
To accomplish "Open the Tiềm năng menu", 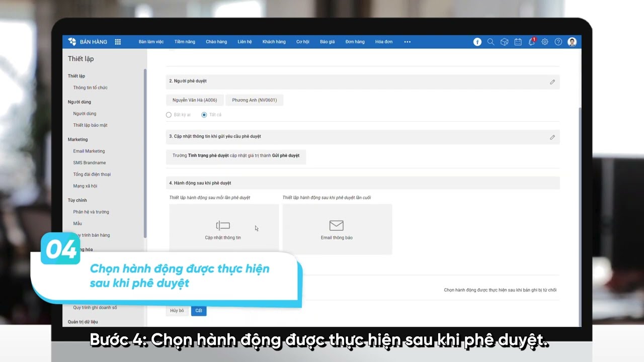I will click(x=185, y=42).
